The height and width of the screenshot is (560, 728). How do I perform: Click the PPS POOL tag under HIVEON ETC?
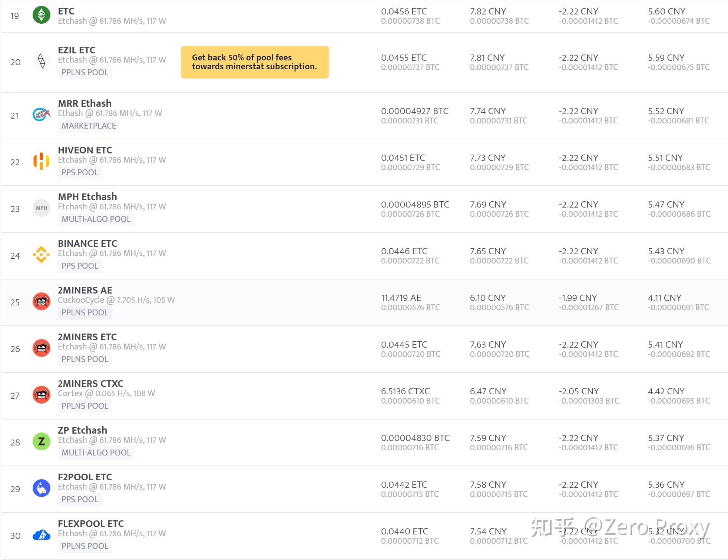pyautogui.click(x=80, y=172)
